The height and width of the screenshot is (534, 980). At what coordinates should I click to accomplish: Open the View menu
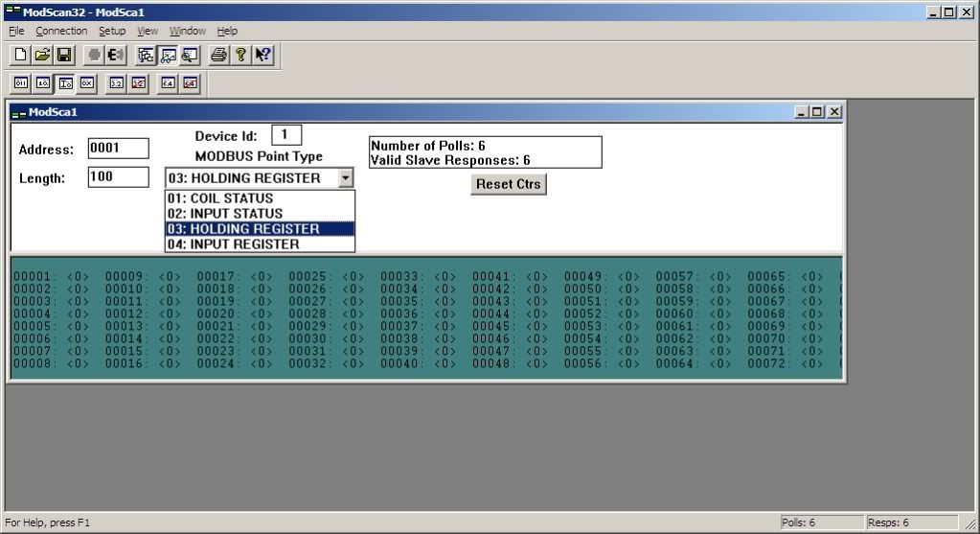click(x=148, y=31)
